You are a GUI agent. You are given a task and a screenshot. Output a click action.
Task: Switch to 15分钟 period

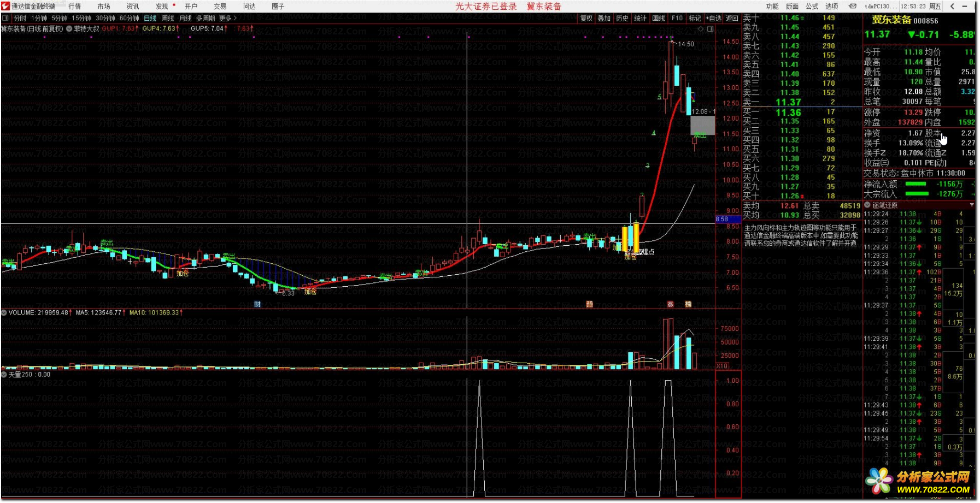pos(81,19)
